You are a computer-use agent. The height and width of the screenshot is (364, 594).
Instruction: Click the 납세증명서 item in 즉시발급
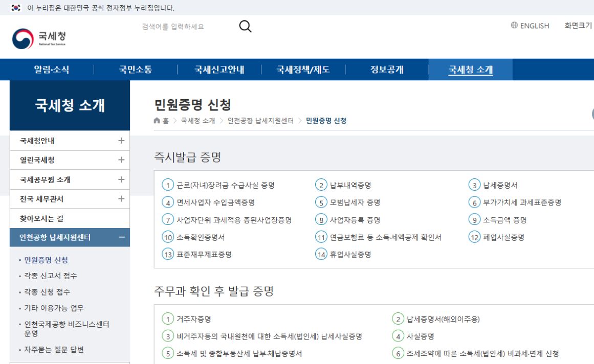[x=500, y=186]
